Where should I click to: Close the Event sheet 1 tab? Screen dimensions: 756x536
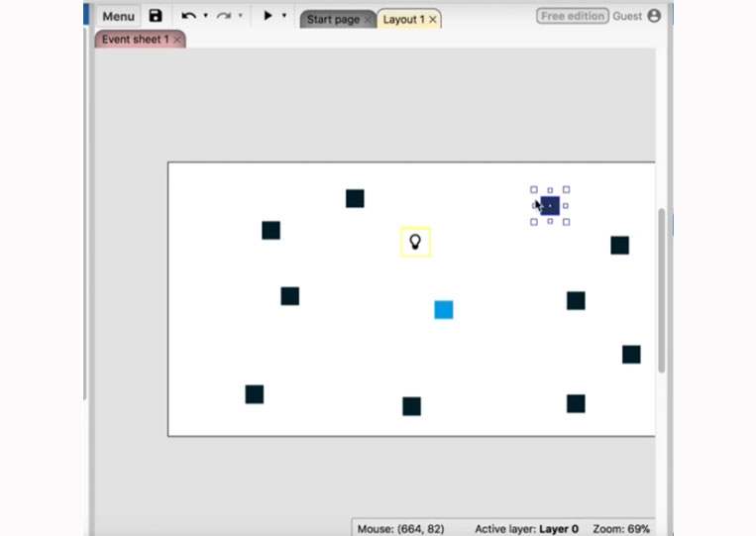(177, 40)
